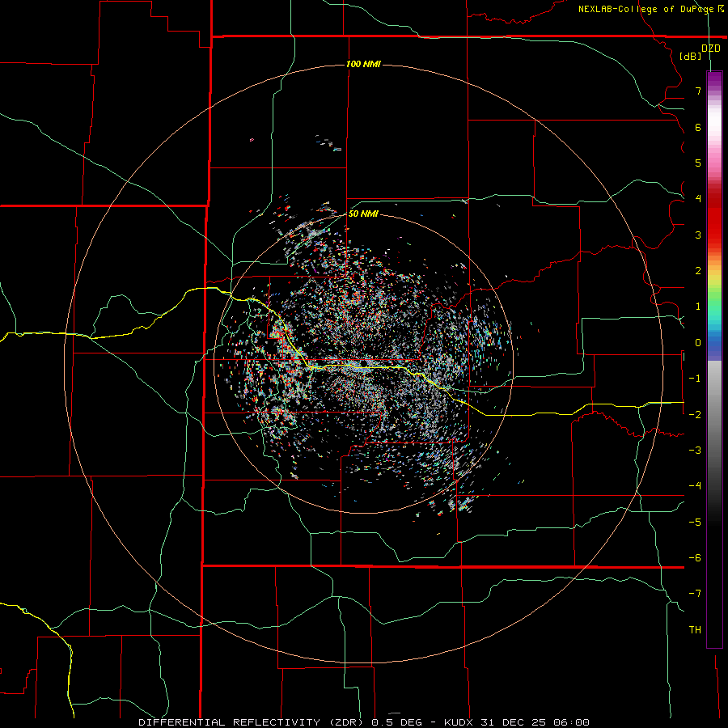Image resolution: width=728 pixels, height=728 pixels.
Task: Click the '[dB]' unit label
Action: [x=691, y=56]
